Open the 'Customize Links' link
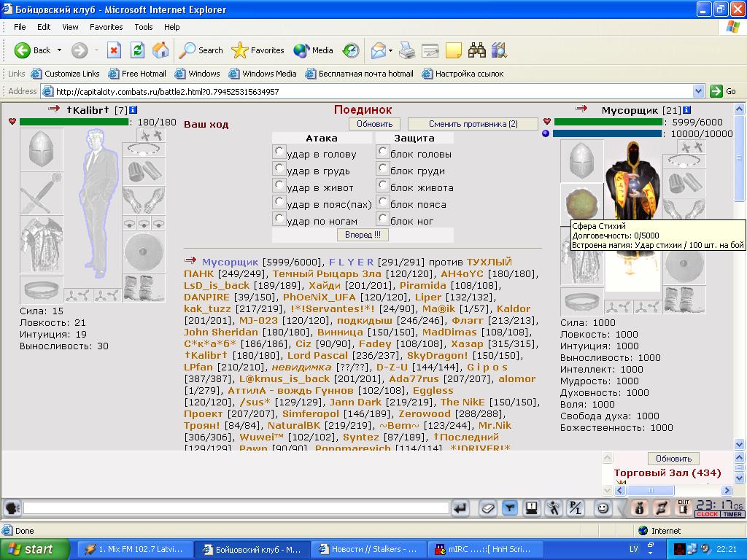 [x=65, y=74]
